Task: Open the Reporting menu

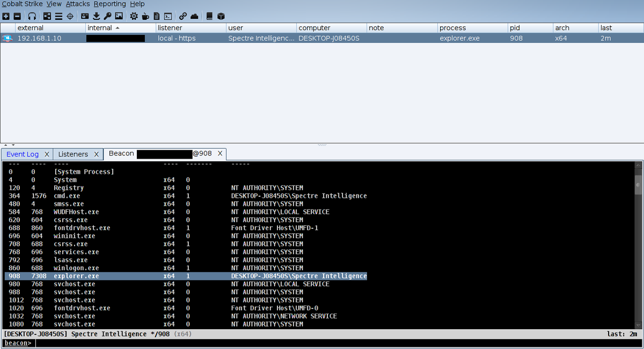Action: pos(109,4)
